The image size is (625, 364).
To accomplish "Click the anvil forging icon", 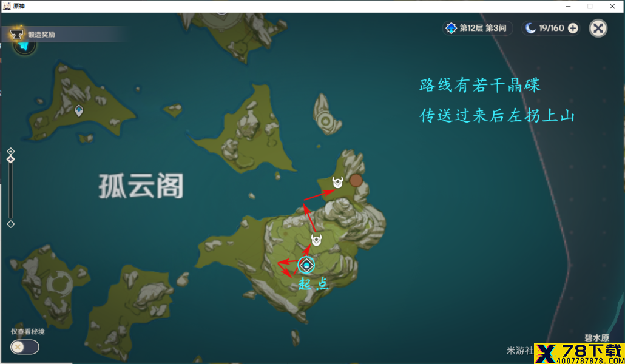I will (16, 35).
